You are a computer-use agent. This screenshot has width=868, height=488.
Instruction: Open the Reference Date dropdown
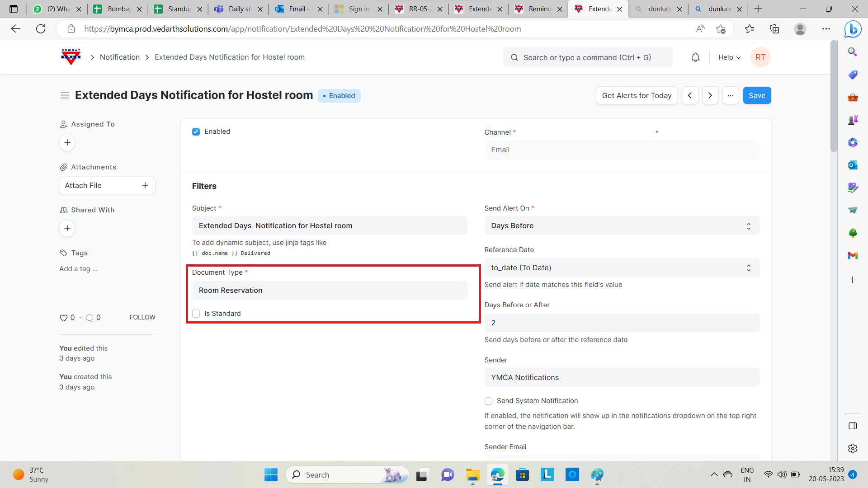coord(622,268)
